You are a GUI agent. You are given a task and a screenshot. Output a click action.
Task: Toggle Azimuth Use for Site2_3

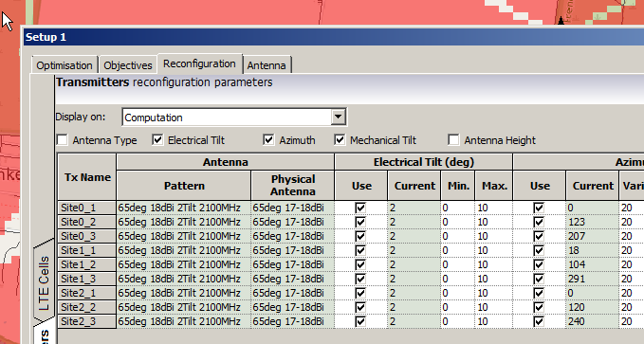(539, 321)
